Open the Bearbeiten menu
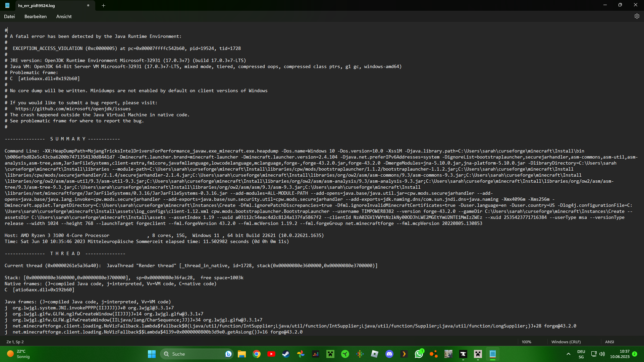Screen dimensions: 644x362 pos(36,16)
